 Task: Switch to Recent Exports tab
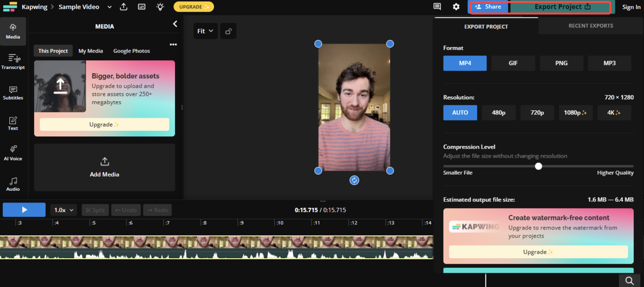coord(591,26)
